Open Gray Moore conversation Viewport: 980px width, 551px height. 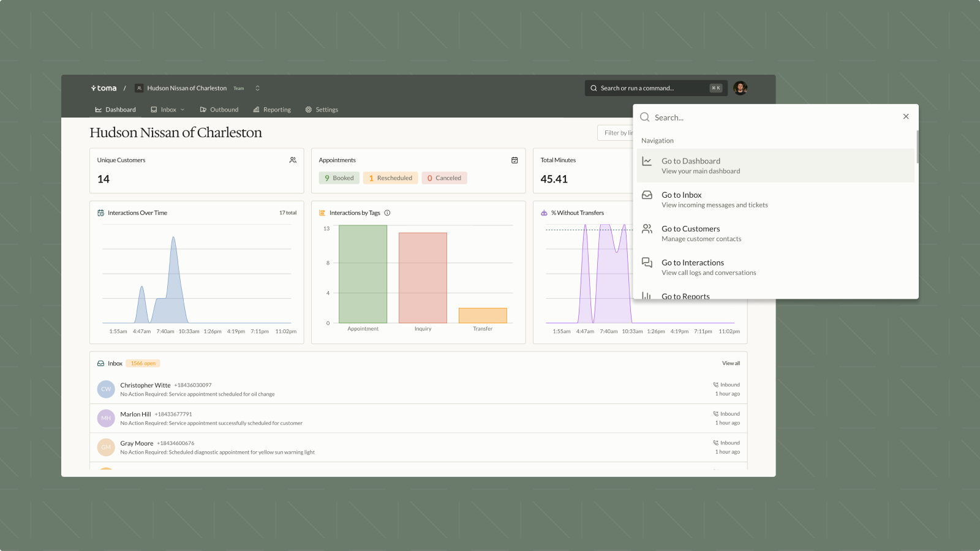[x=418, y=448]
